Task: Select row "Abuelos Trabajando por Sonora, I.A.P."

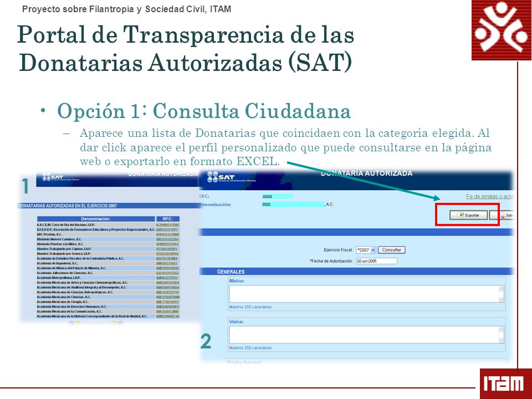Action: [x=108, y=253]
